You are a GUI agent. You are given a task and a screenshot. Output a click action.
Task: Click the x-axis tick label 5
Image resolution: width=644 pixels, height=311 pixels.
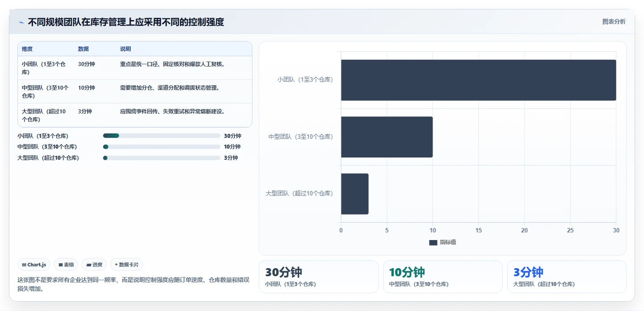[x=387, y=231]
